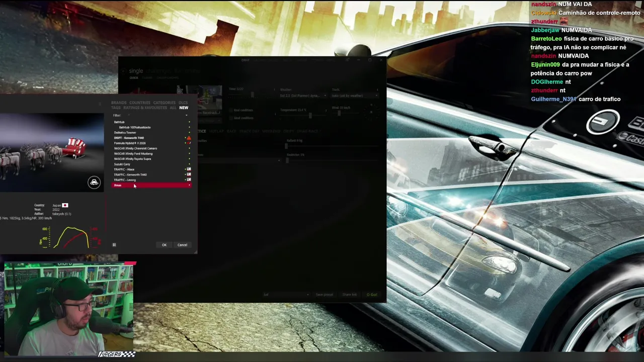The height and width of the screenshot is (362, 644).
Task: Switch to the BRANDS tab
Action: [x=119, y=103]
